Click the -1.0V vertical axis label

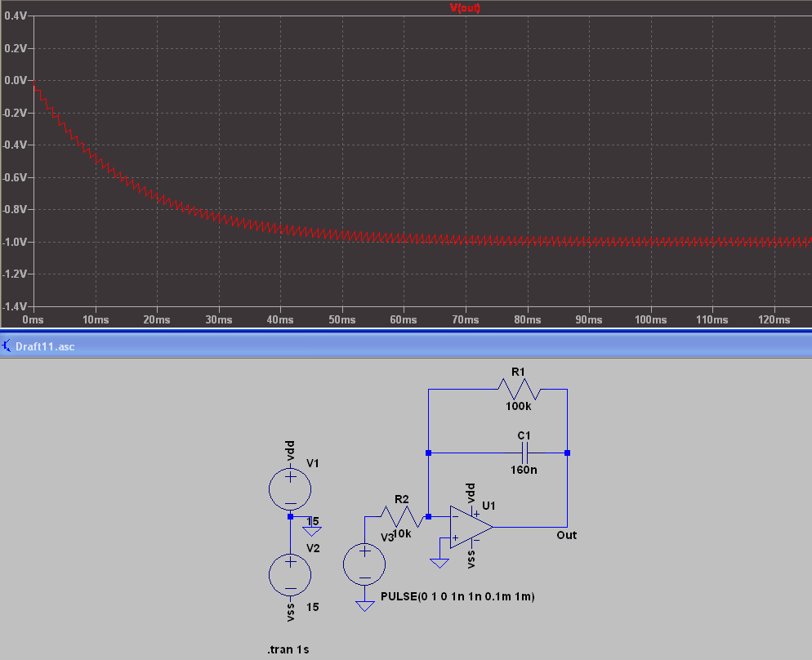click(14, 242)
